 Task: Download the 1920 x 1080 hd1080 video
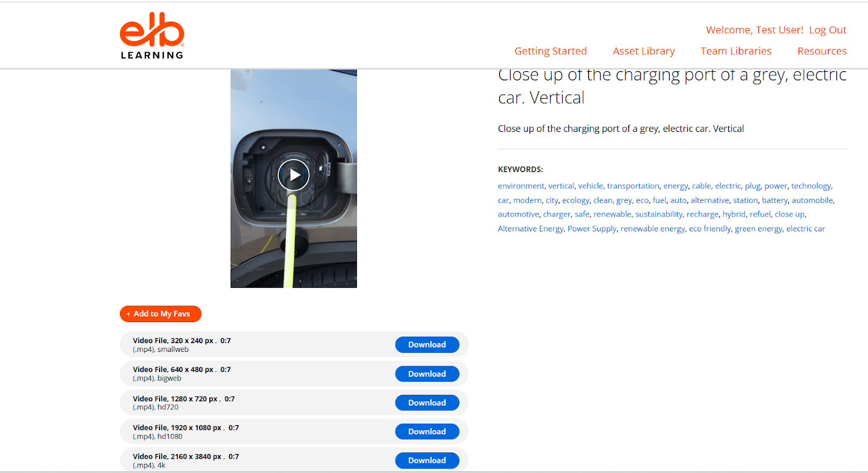point(427,432)
